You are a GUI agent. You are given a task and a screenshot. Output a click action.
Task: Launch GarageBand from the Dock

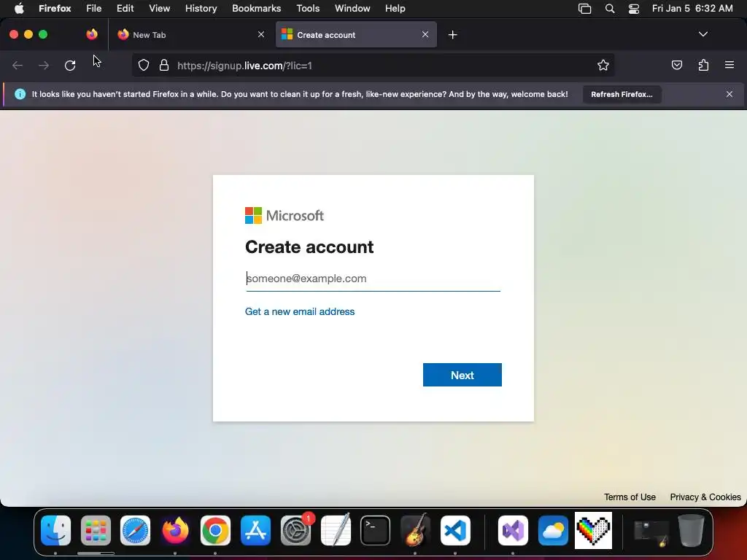tap(415, 530)
